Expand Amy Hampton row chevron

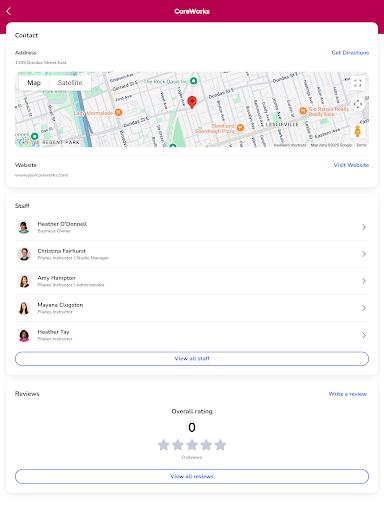point(364,281)
